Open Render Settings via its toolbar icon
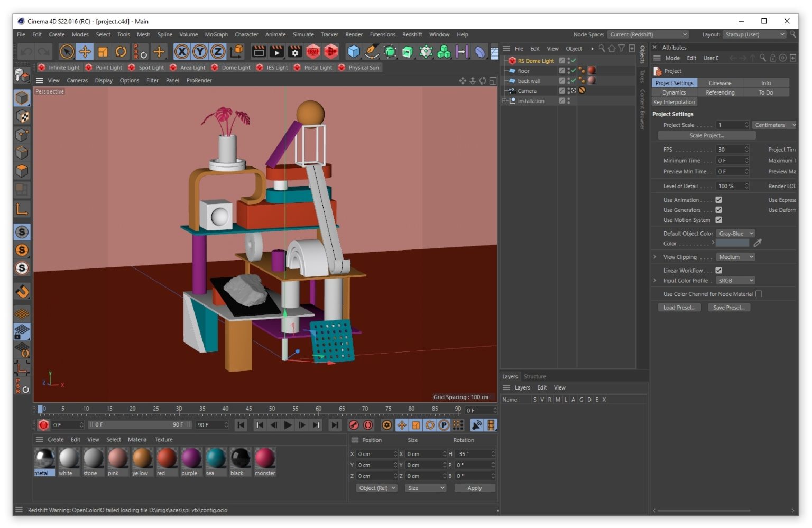The width and height of the screenshot is (812, 528). pyautogui.click(x=294, y=51)
